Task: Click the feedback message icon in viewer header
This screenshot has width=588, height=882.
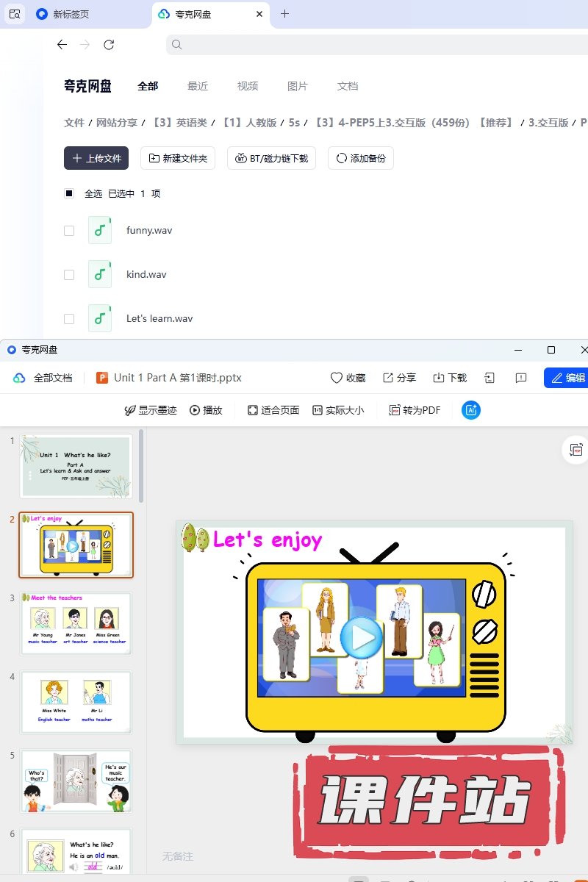Action: click(521, 378)
